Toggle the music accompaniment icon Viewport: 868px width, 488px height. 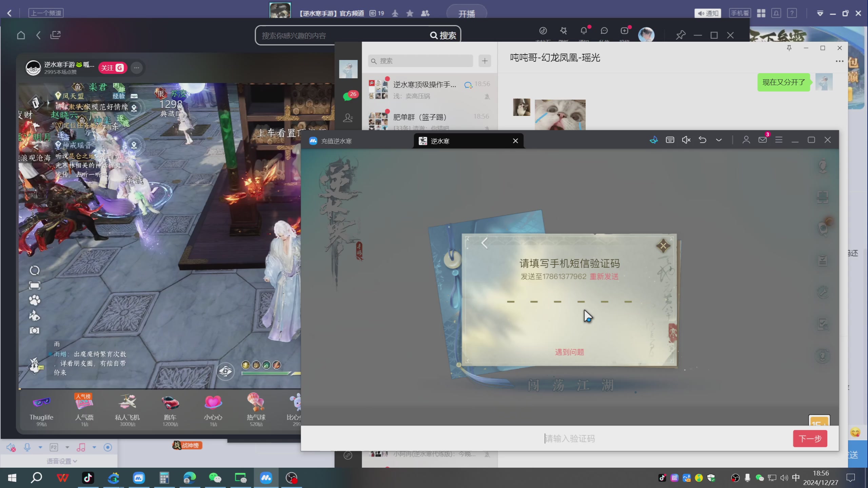tap(81, 448)
